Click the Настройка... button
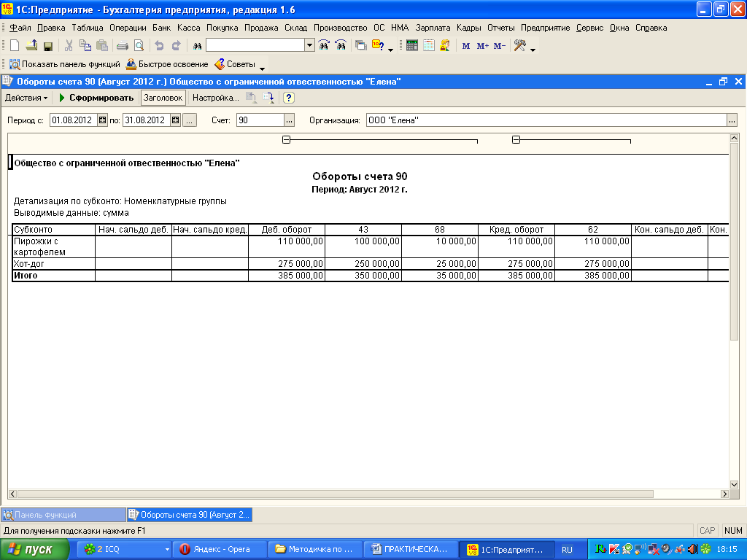 [215, 98]
